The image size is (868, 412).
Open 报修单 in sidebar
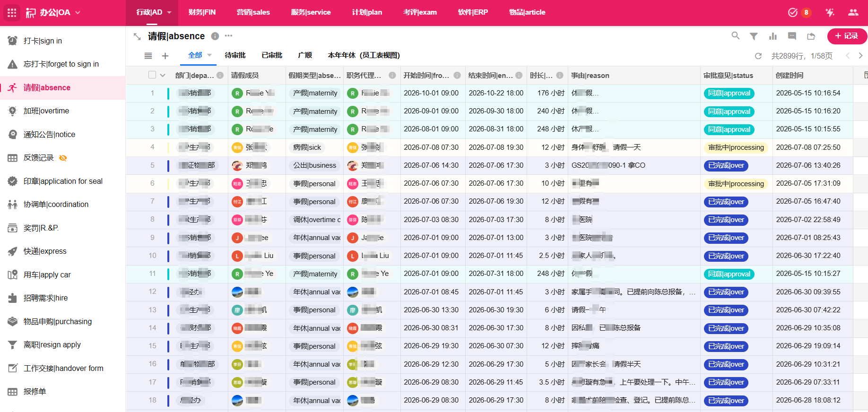click(62, 392)
